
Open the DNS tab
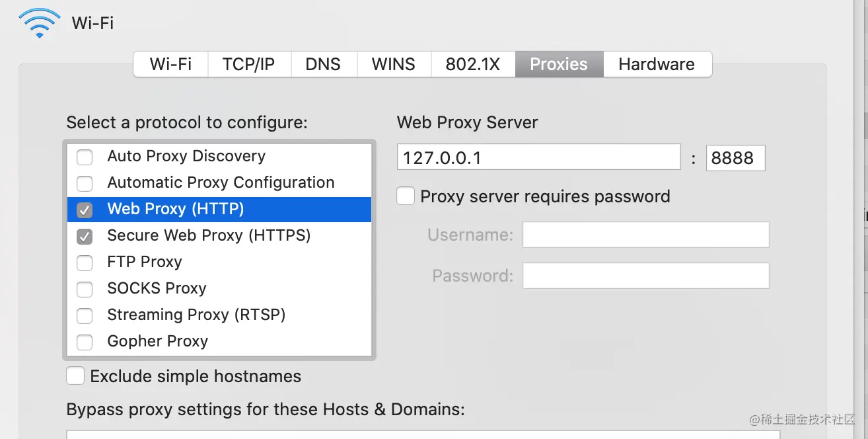point(323,64)
